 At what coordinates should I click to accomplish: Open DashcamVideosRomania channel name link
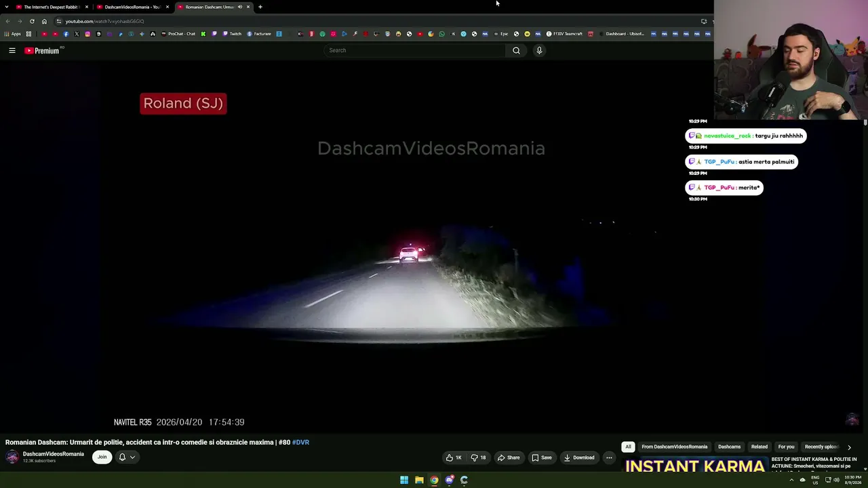54,454
